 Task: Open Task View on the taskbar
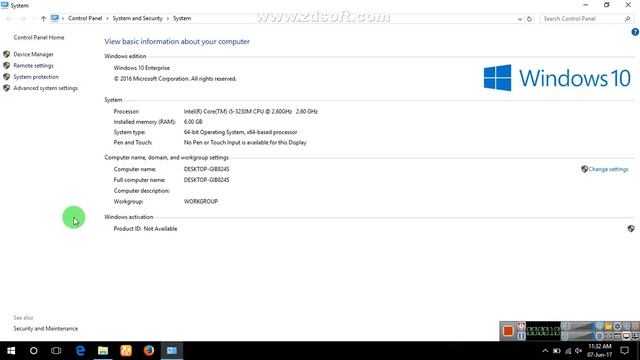(56, 351)
